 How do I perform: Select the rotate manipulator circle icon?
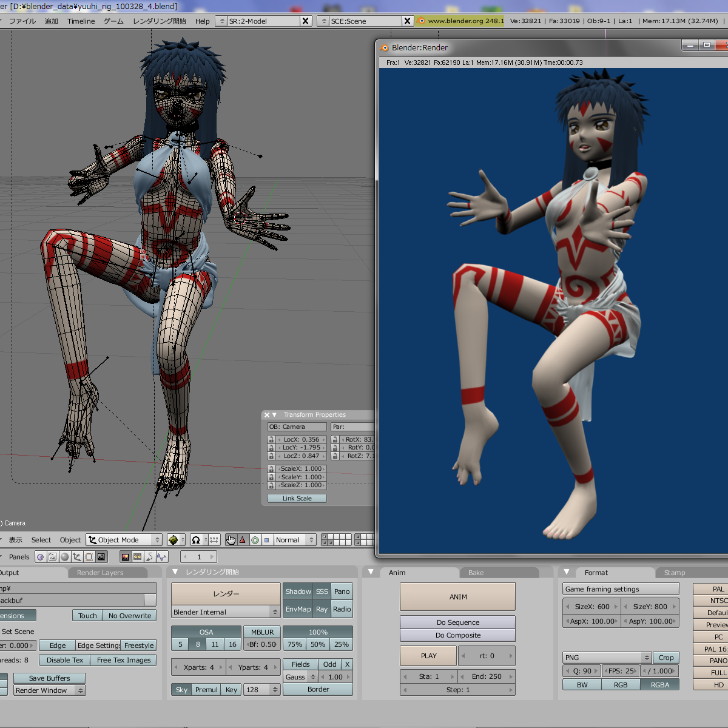coord(255,540)
